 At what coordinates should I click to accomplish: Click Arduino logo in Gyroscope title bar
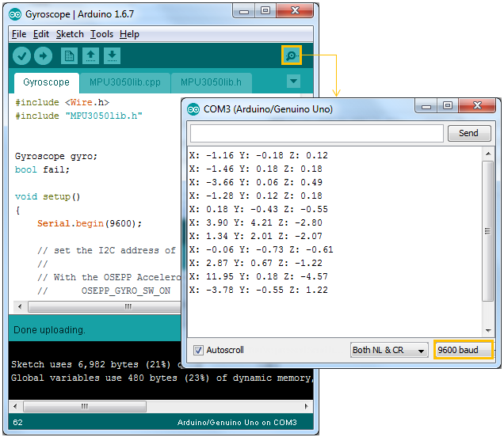coord(15,13)
